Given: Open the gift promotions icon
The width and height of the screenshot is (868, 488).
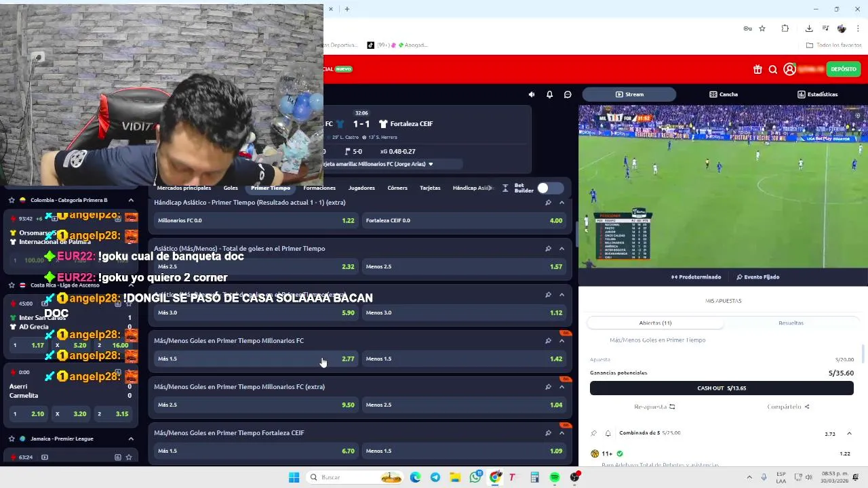Looking at the screenshot, I should tap(757, 69).
